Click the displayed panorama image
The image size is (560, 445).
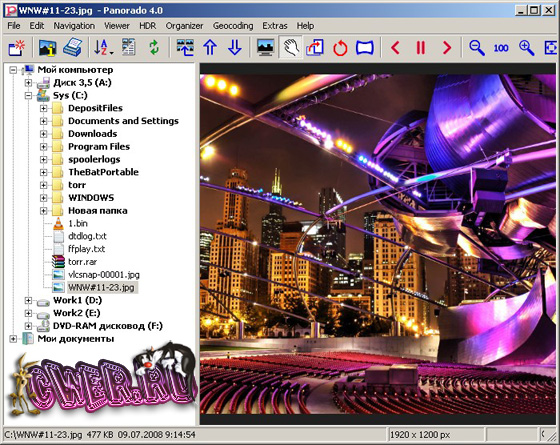click(x=378, y=244)
